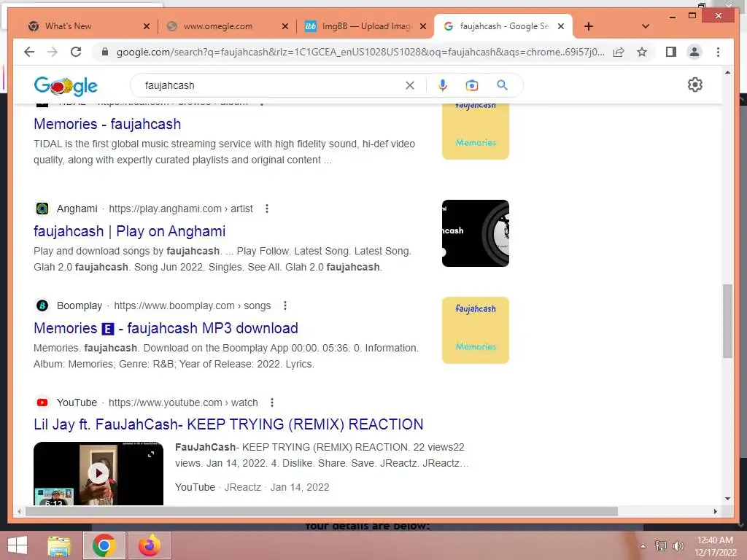Search by voice microphone icon
This screenshot has height=560, width=747.
click(x=443, y=85)
